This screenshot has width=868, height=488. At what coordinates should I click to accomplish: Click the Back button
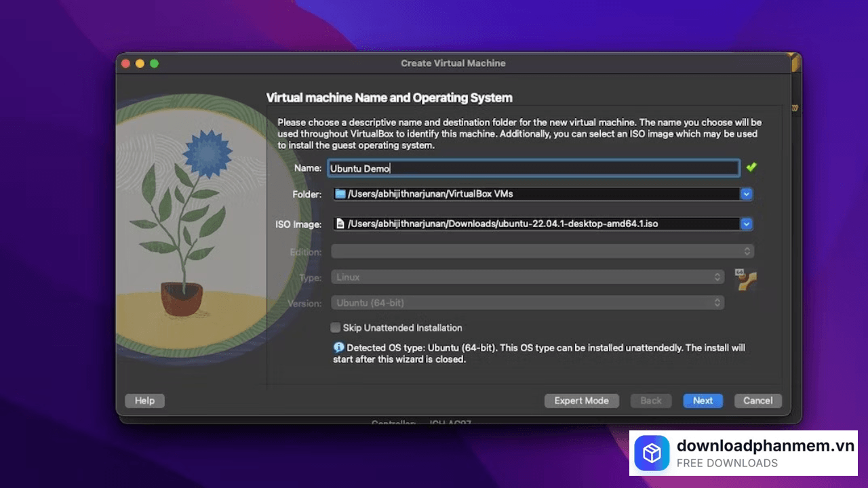(x=651, y=401)
